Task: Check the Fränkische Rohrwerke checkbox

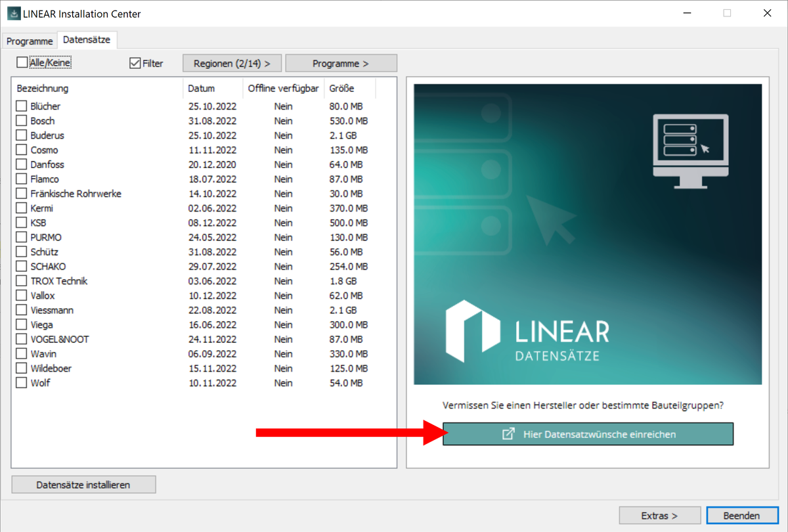Action: pyautogui.click(x=22, y=193)
